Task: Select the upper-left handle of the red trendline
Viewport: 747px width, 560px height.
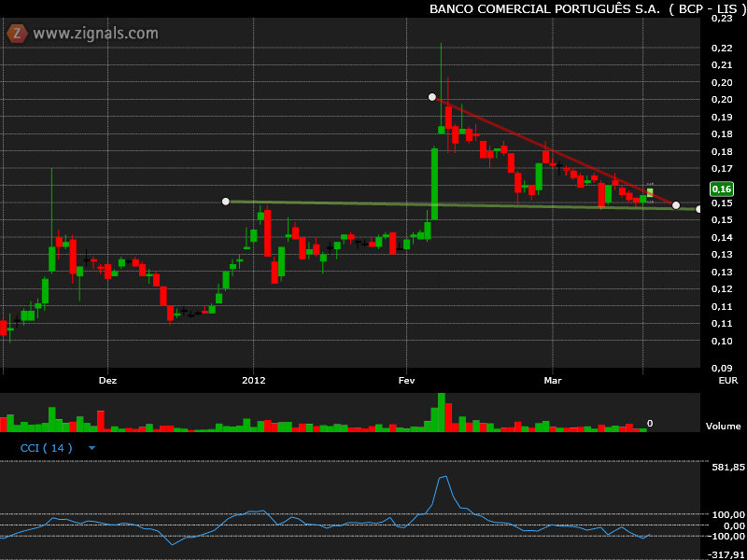Action: click(432, 97)
